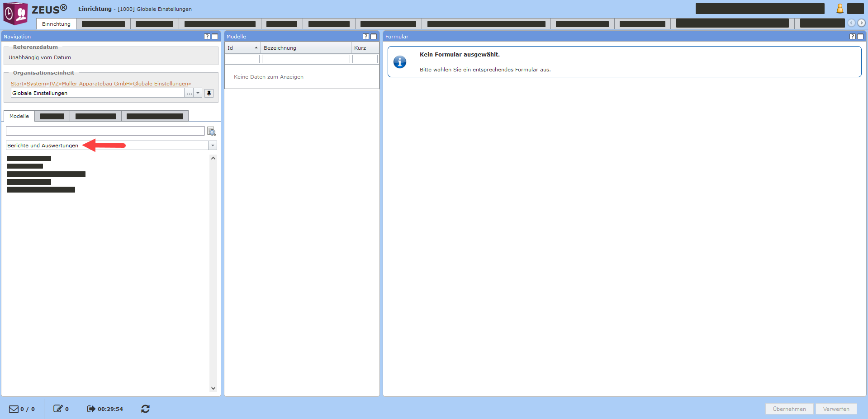Open the edit notes icon in status bar
Viewport: 868px width, 419px height.
pyautogui.click(x=58, y=409)
